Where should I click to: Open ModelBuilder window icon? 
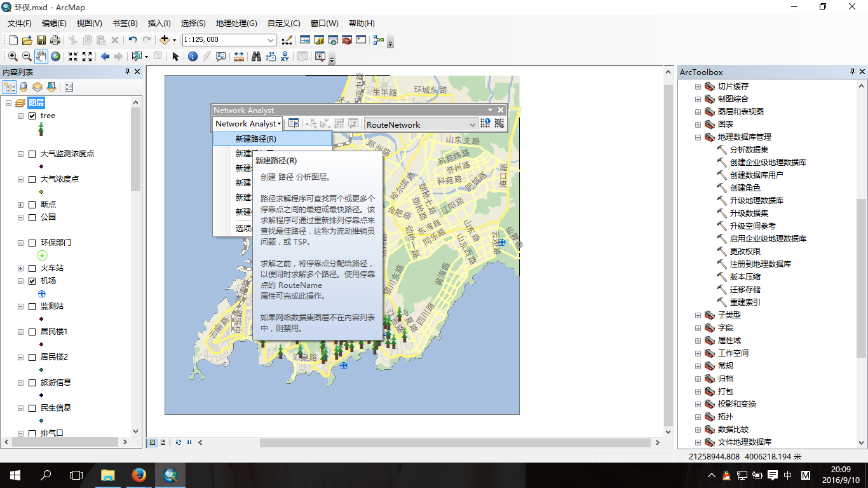(x=379, y=39)
